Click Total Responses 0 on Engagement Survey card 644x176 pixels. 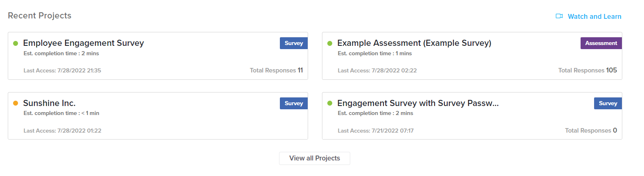click(591, 131)
